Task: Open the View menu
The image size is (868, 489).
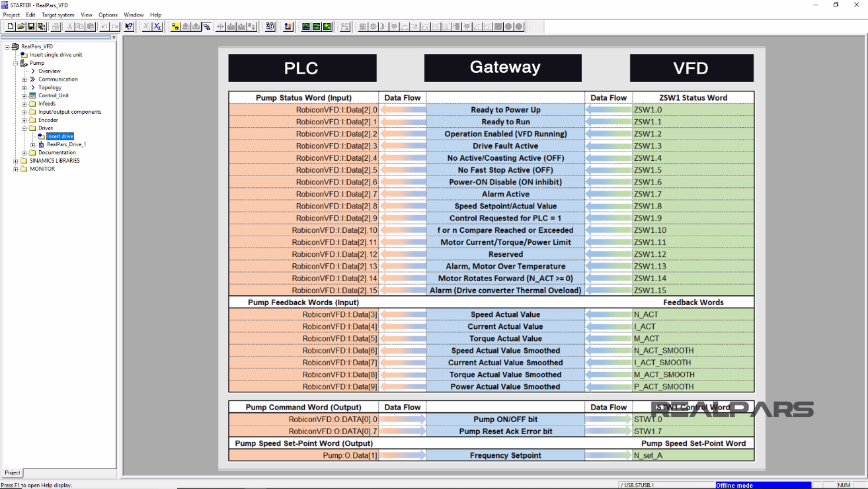Action: tap(87, 15)
